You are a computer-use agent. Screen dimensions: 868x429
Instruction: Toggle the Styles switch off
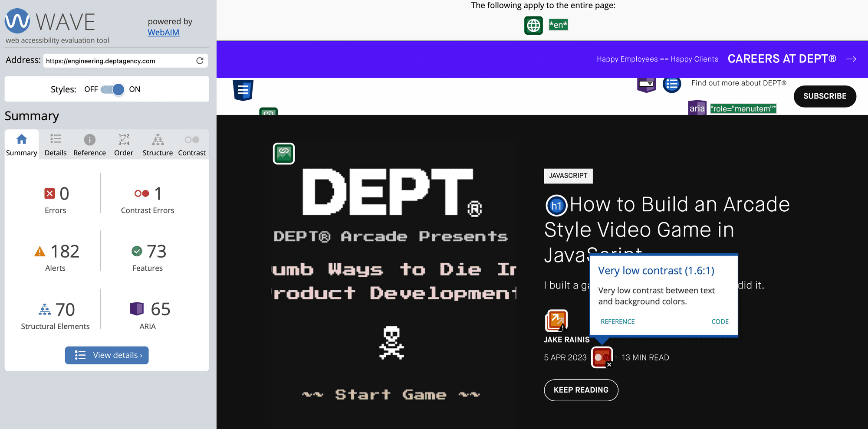coord(113,89)
